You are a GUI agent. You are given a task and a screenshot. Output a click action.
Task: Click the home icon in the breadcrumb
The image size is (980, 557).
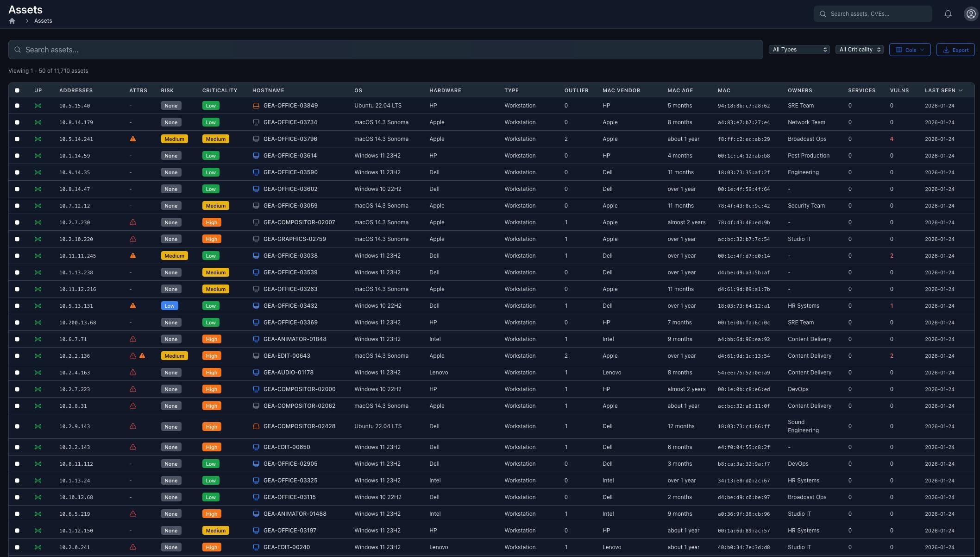[x=12, y=21]
